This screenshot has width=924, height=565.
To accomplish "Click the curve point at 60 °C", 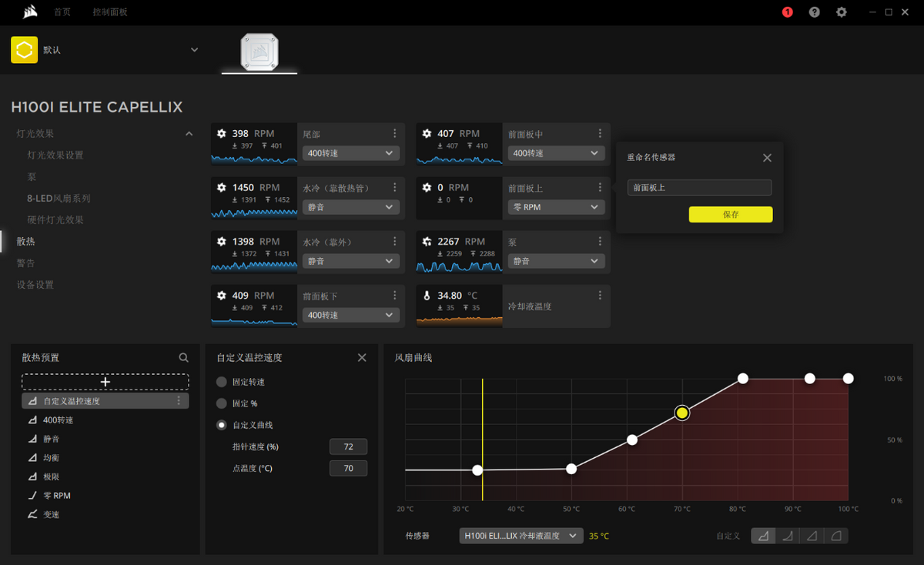I will click(x=632, y=440).
